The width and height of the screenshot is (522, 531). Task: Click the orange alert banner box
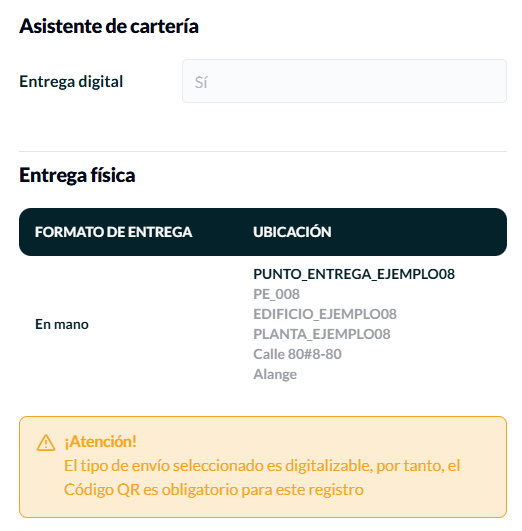(263, 467)
